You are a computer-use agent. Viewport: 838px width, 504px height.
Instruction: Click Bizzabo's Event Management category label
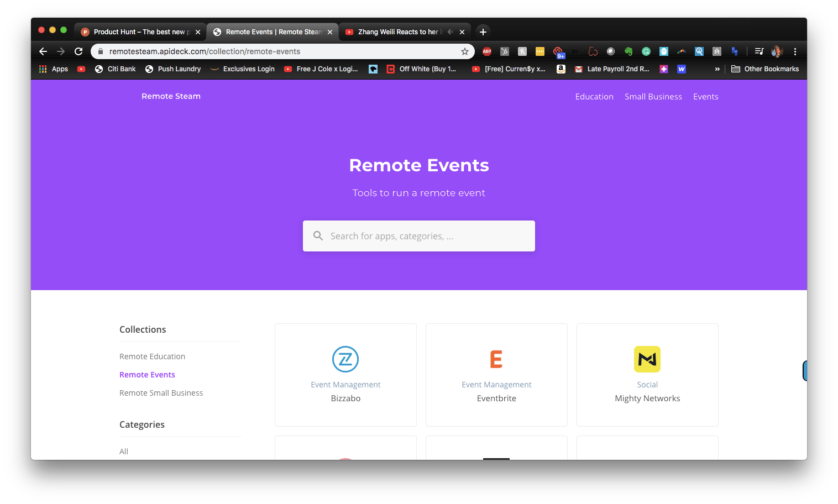tap(345, 385)
